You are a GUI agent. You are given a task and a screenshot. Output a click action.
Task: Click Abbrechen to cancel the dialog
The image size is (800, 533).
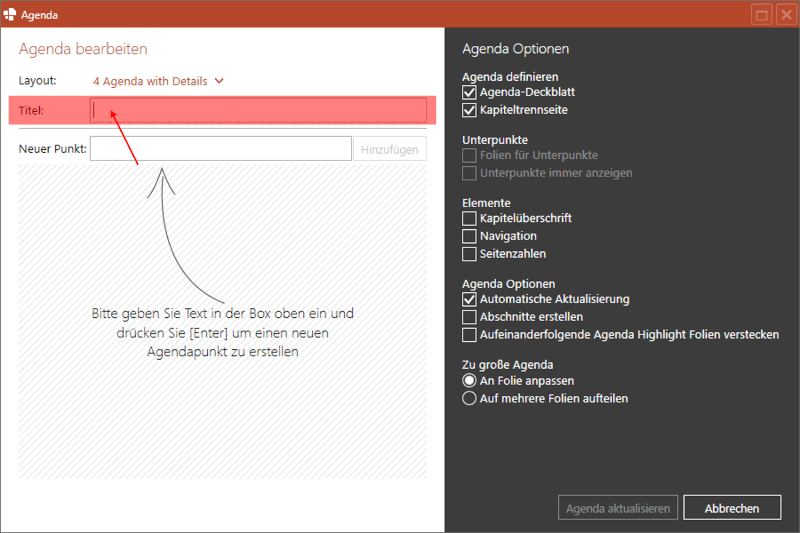[x=733, y=508]
